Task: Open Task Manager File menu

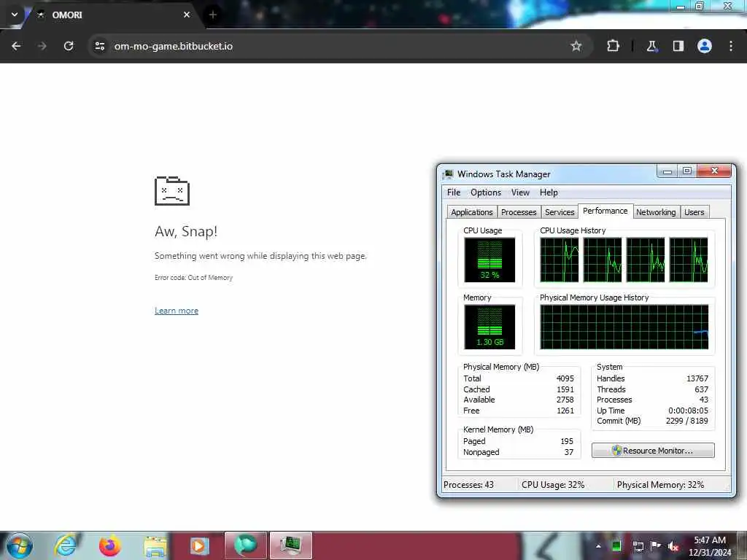Action: pyautogui.click(x=454, y=192)
